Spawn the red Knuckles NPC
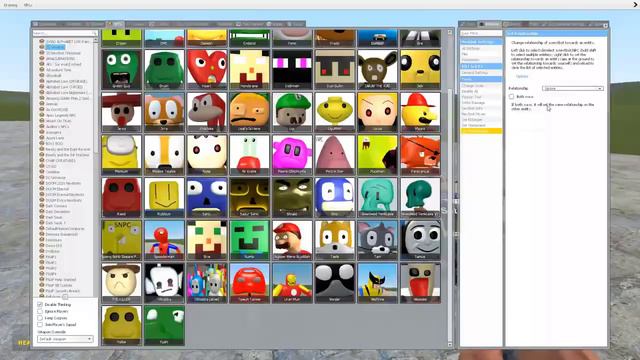The width and height of the screenshot is (640, 360). click(x=207, y=112)
